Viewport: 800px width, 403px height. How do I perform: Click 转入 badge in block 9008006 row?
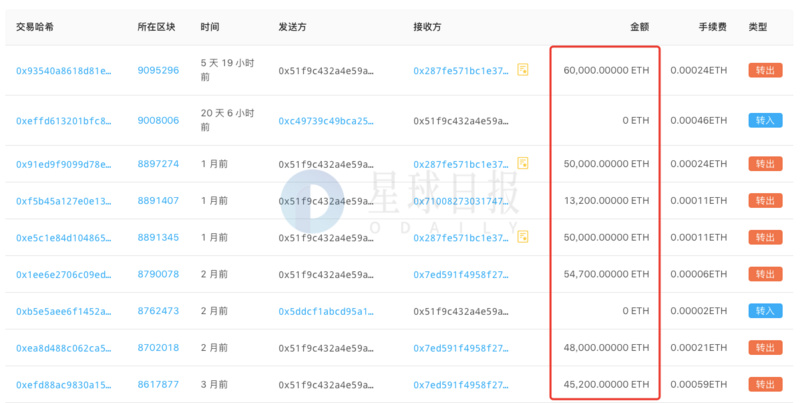pos(765,120)
